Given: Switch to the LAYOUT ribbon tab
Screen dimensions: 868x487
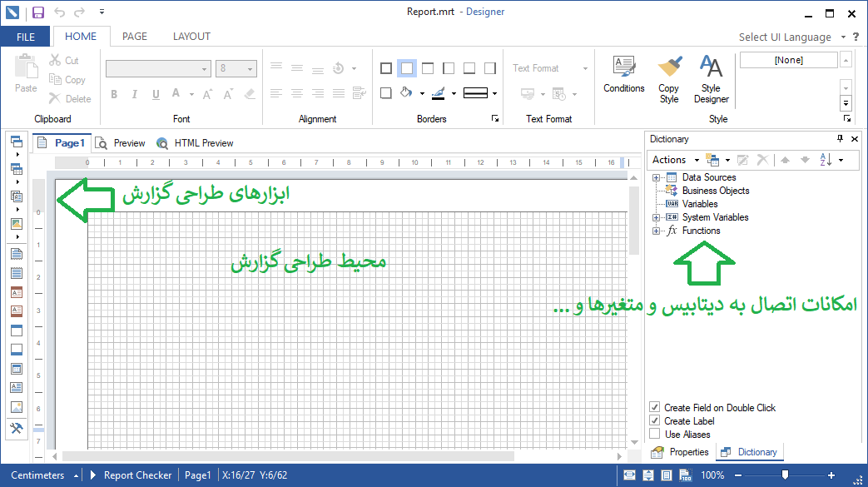Looking at the screenshot, I should click(191, 37).
